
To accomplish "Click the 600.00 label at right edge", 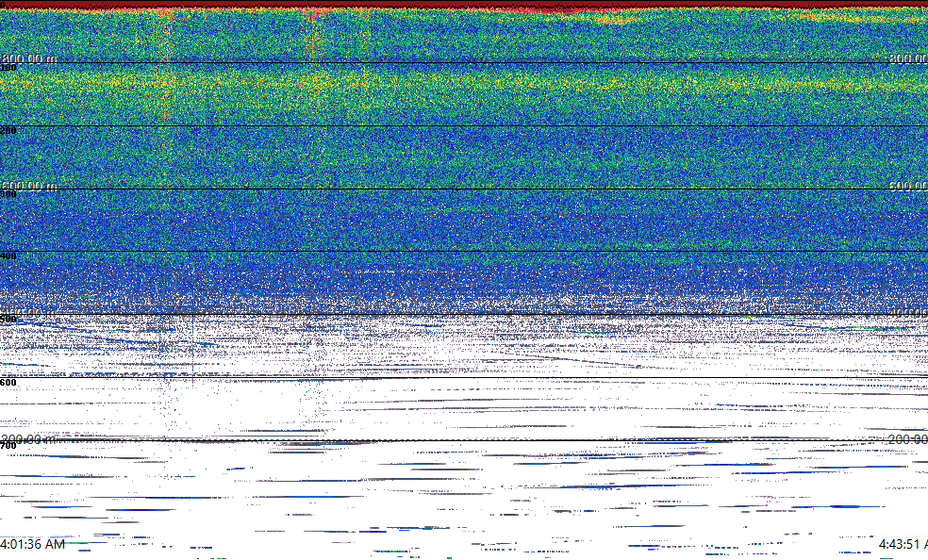I will 908,186.
